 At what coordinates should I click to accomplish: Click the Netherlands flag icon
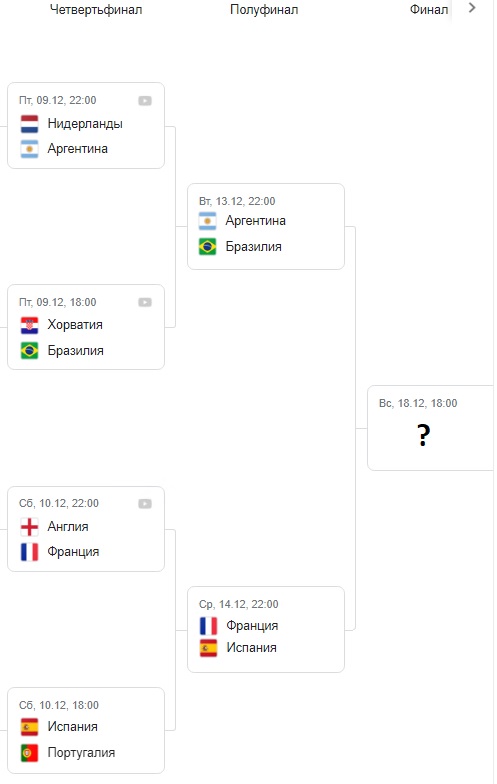pos(30,124)
